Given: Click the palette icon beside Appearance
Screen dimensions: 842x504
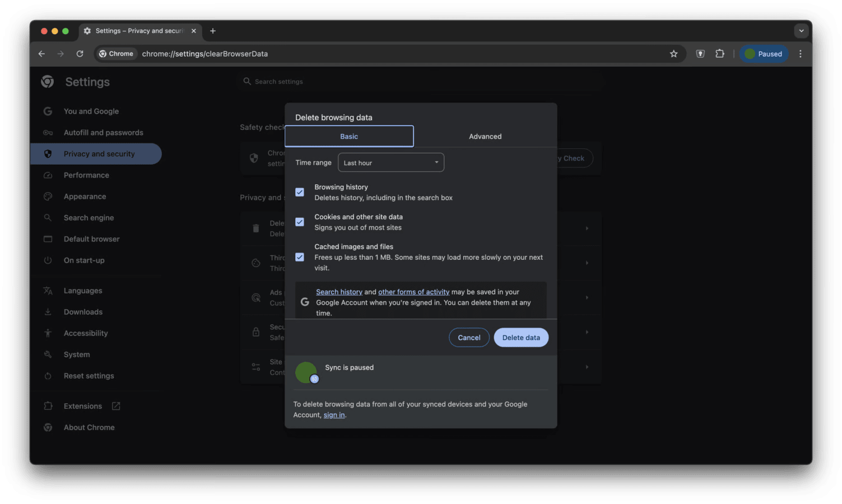Looking at the screenshot, I should tap(48, 197).
